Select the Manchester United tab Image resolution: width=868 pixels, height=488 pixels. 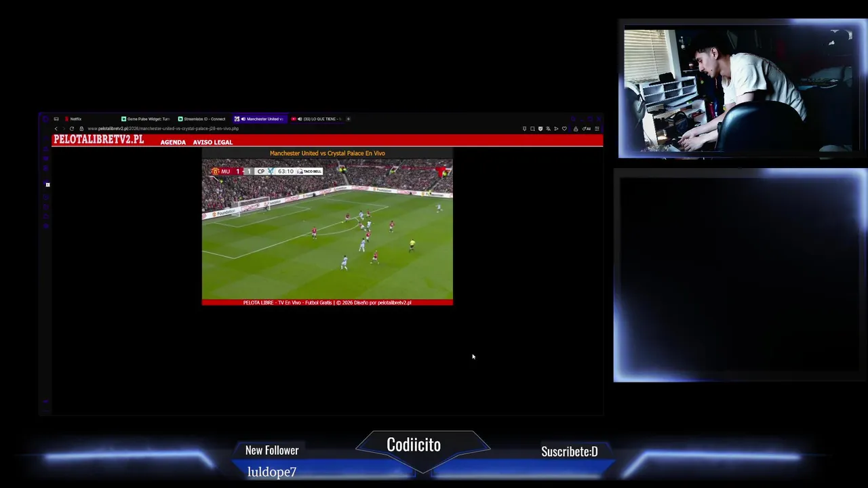260,119
